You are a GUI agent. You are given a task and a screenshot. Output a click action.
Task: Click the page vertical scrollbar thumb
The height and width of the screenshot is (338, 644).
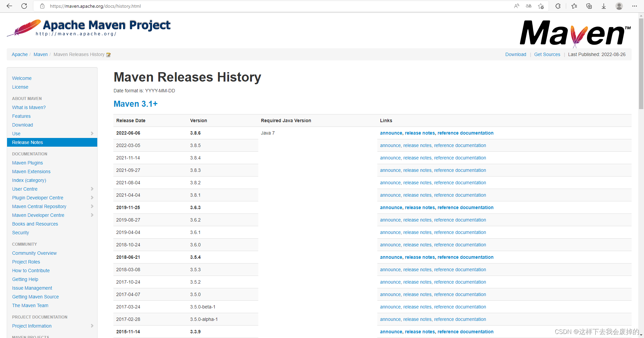point(641,64)
